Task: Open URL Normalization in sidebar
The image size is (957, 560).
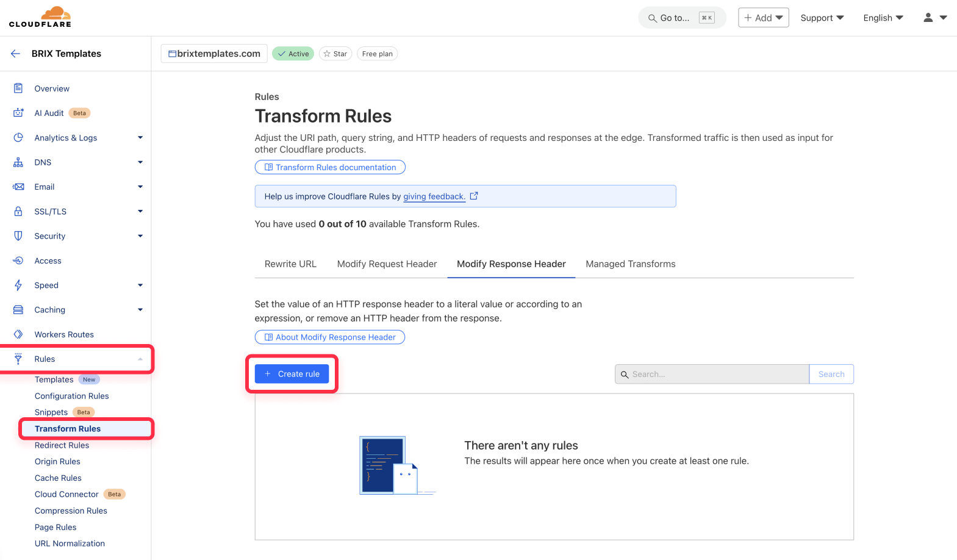Action: pyautogui.click(x=70, y=544)
